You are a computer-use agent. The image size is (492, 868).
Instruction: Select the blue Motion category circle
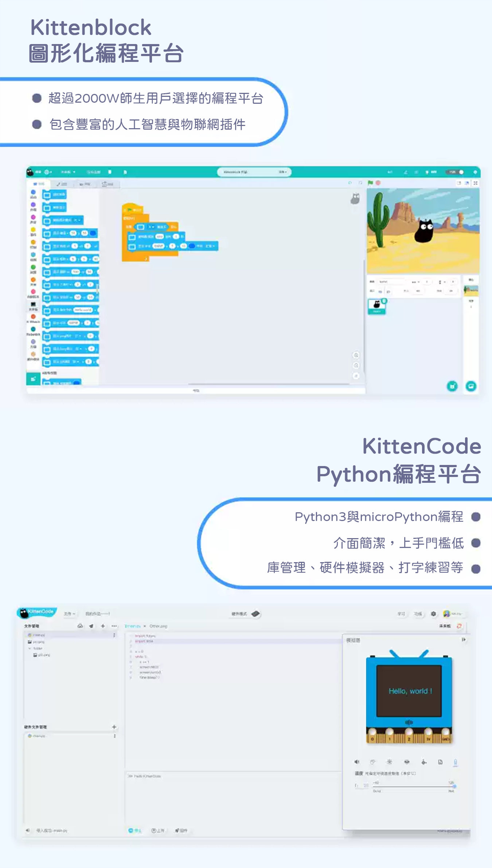pos(33,192)
